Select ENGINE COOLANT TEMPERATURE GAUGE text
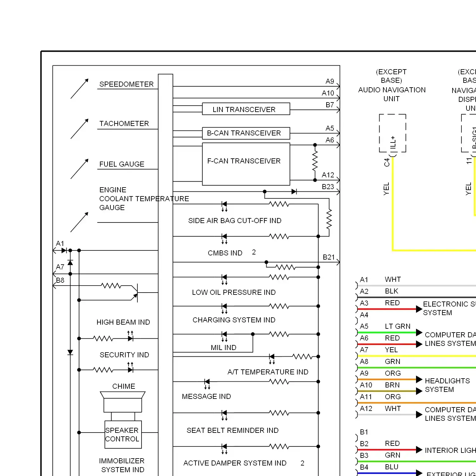476x476 pixels. click(x=144, y=199)
